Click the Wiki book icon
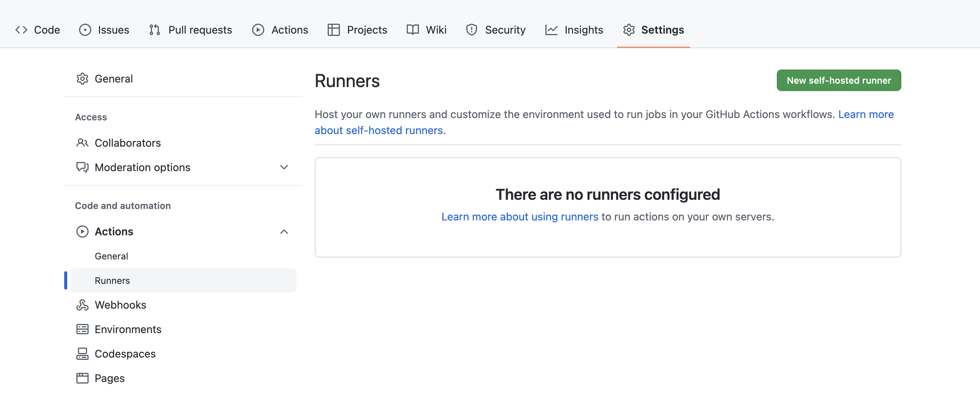This screenshot has height=395, width=980. pos(413,30)
